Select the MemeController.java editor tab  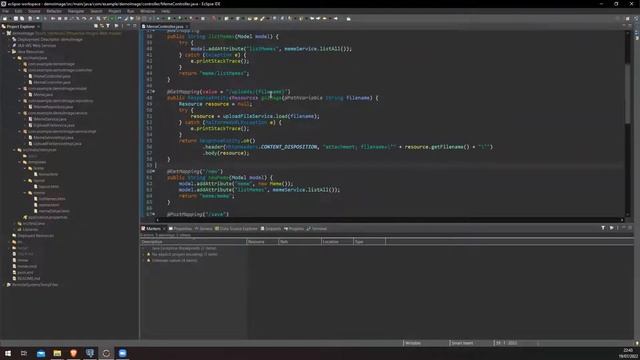tap(164, 27)
